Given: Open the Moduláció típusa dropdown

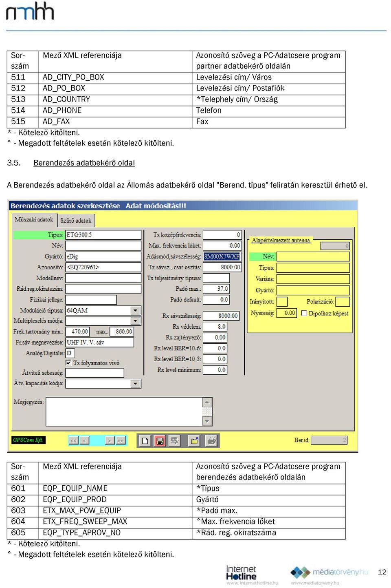Looking at the screenshot, I should tap(136, 311).
